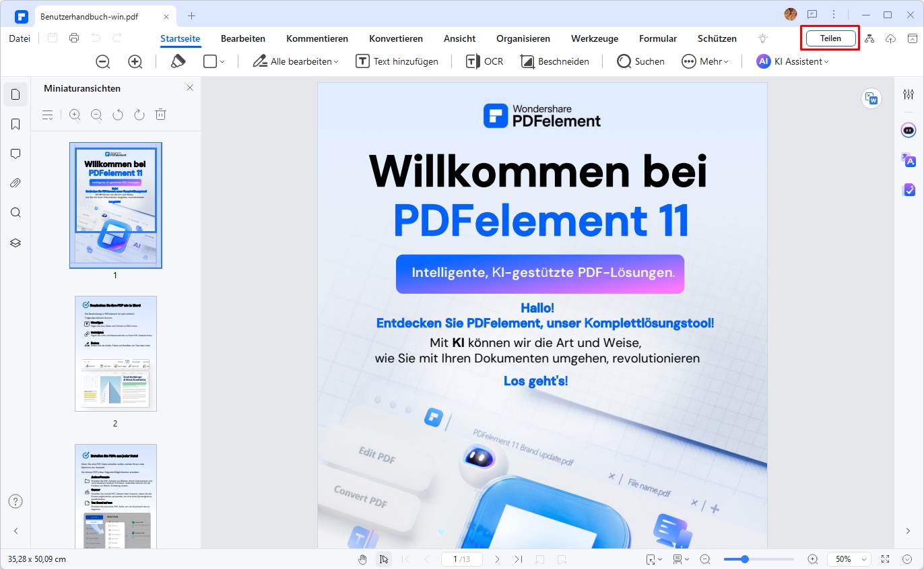Click the zoom slider handle in status bar

point(744,559)
